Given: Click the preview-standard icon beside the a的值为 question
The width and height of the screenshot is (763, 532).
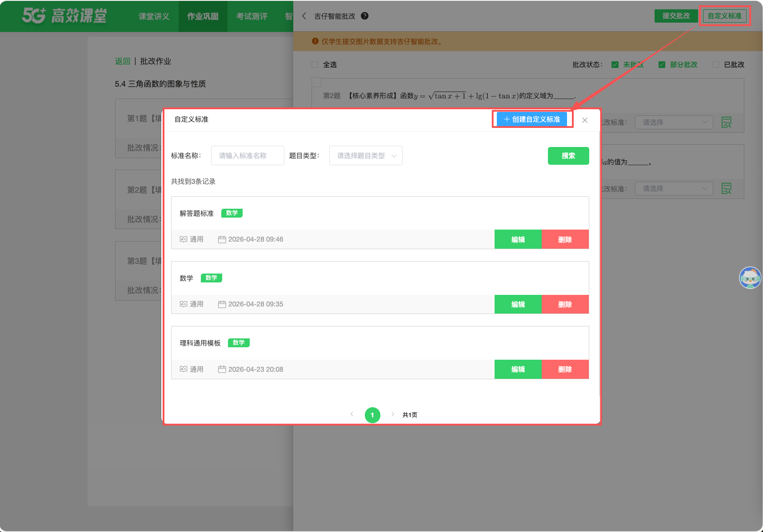Looking at the screenshot, I should (726, 188).
